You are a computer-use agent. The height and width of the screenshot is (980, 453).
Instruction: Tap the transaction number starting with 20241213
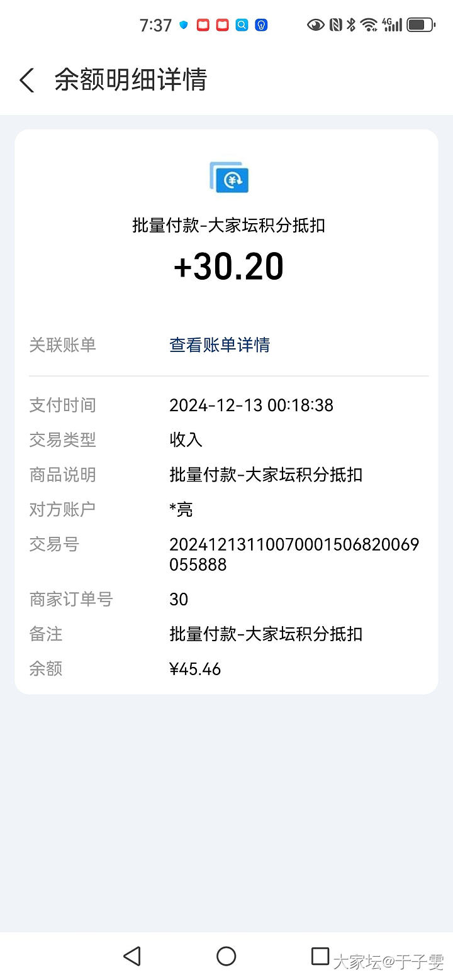pos(294,554)
